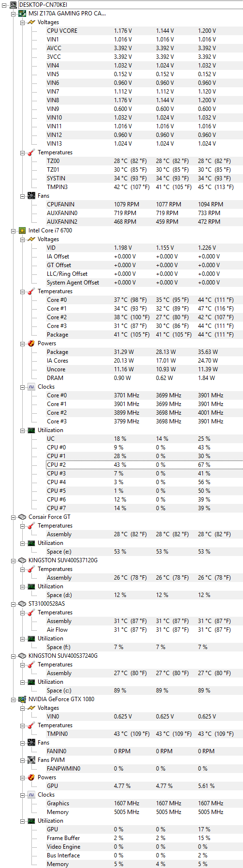Click the ST31000528AS hard drive icon

pos(22,604)
